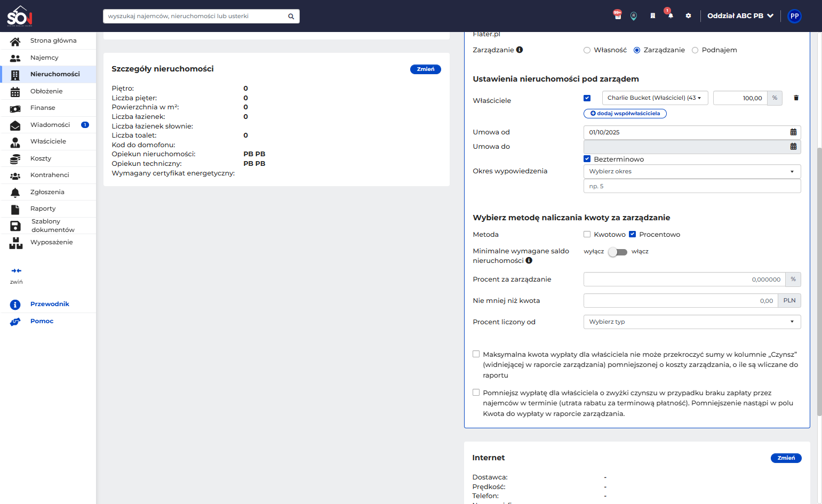
Task: Open Wiadomości in the sidebar
Action: [48, 125]
